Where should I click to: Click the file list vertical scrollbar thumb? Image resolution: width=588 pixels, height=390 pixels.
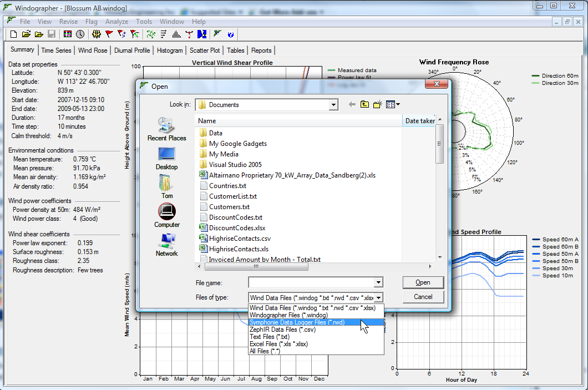(x=439, y=144)
